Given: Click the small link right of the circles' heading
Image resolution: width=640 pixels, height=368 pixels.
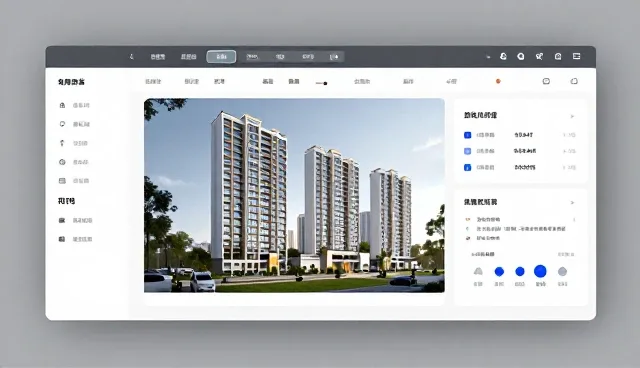Looking at the screenshot, I should (566, 255).
